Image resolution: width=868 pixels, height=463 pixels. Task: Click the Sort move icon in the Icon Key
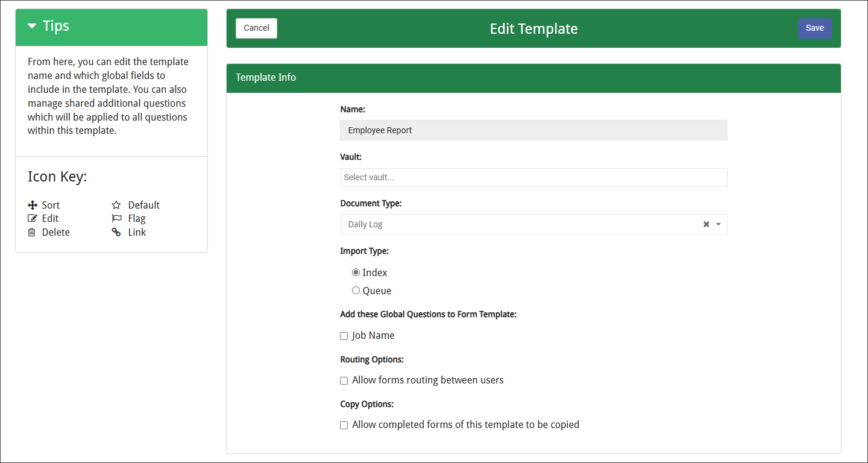(32, 205)
